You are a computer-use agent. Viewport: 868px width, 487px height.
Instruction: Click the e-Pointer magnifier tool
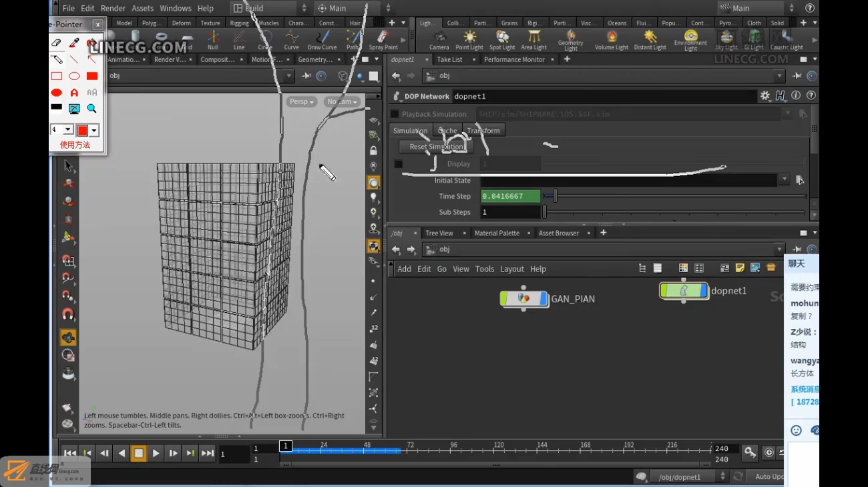[x=91, y=108]
